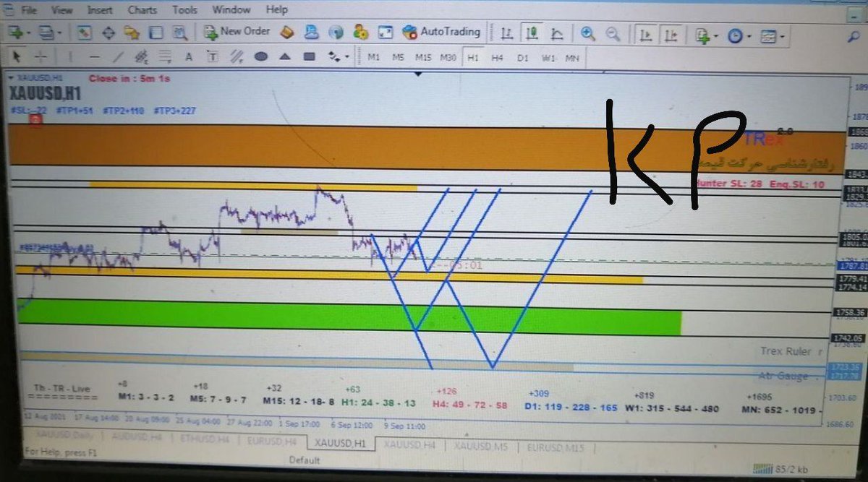Viewport: 868px width, 482px height.
Task: Select the horizontal line tool
Action: coord(94,56)
